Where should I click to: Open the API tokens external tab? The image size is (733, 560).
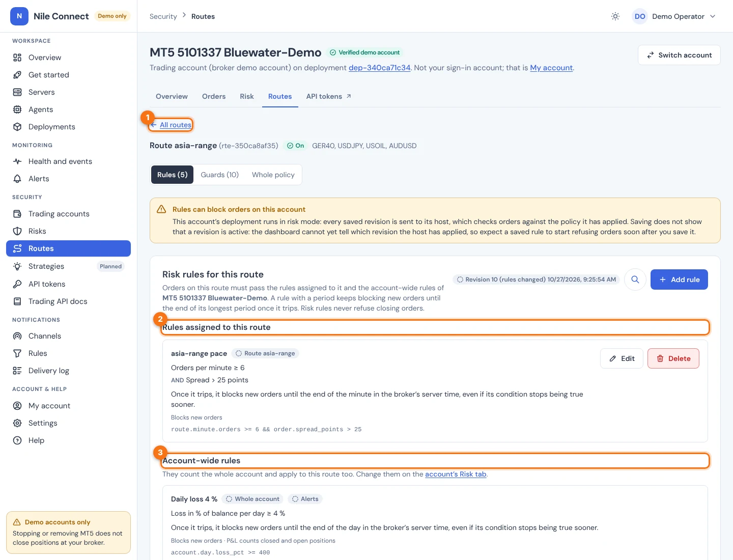tap(328, 96)
